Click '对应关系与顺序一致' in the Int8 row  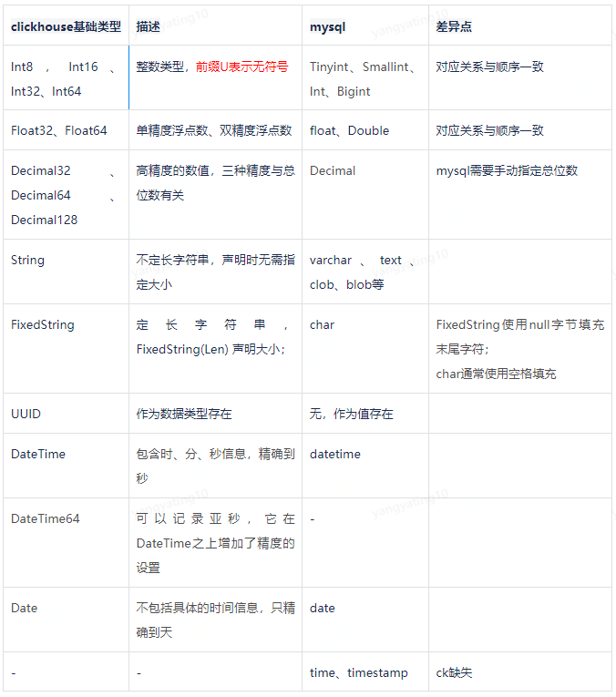point(489,67)
